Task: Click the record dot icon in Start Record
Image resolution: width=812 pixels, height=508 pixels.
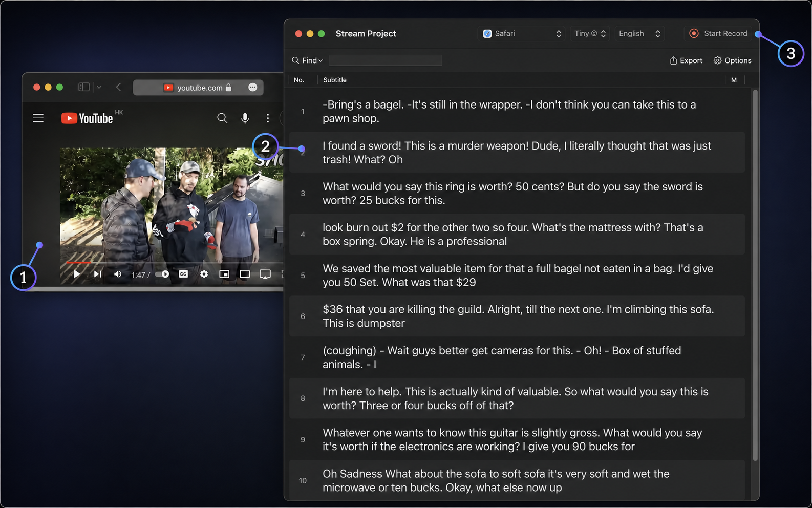Action: [x=694, y=33]
